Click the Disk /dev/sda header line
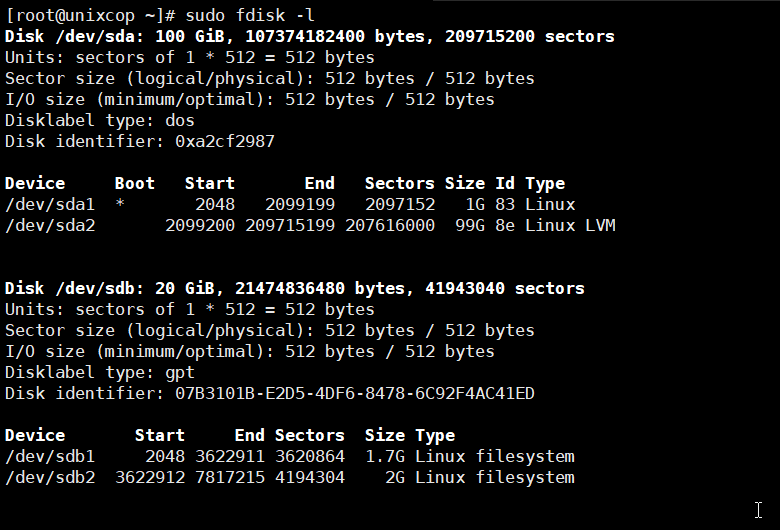780x530 pixels. point(309,36)
